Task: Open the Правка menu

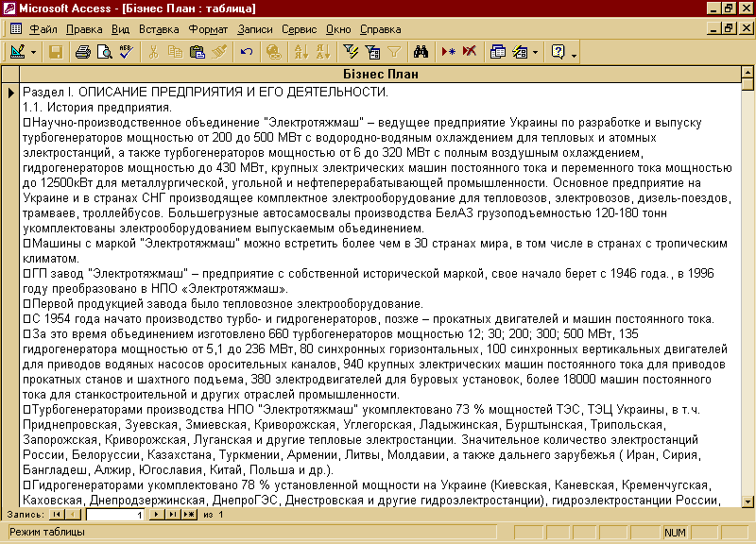Action: (84, 29)
